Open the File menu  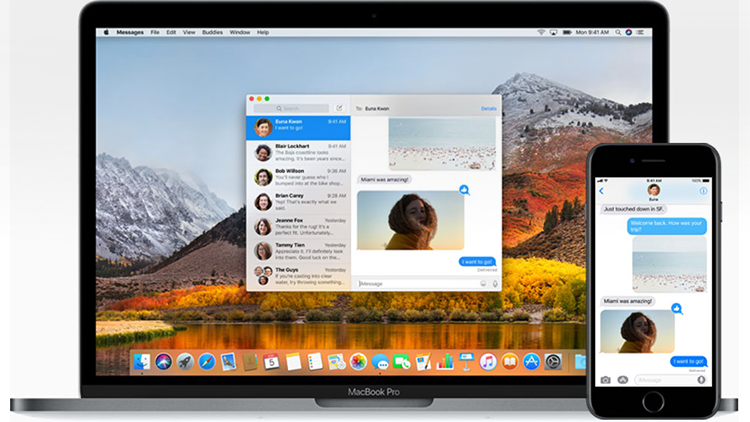[155, 33]
